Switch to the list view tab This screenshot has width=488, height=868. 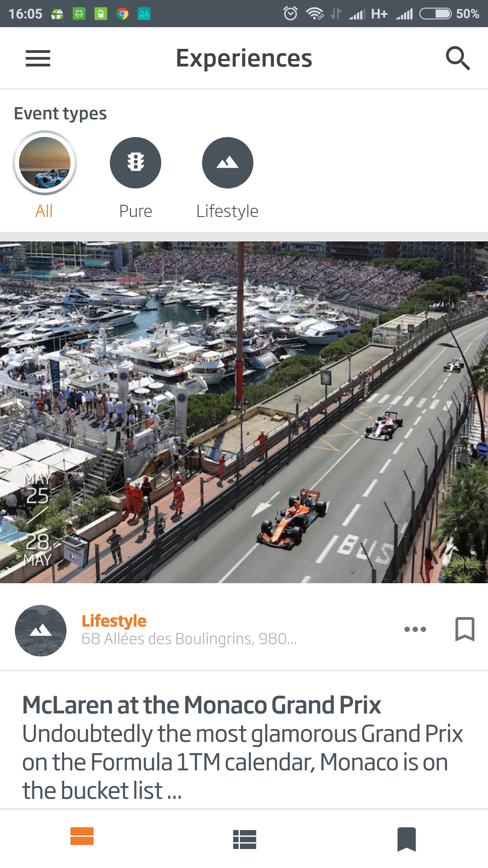coord(244,840)
